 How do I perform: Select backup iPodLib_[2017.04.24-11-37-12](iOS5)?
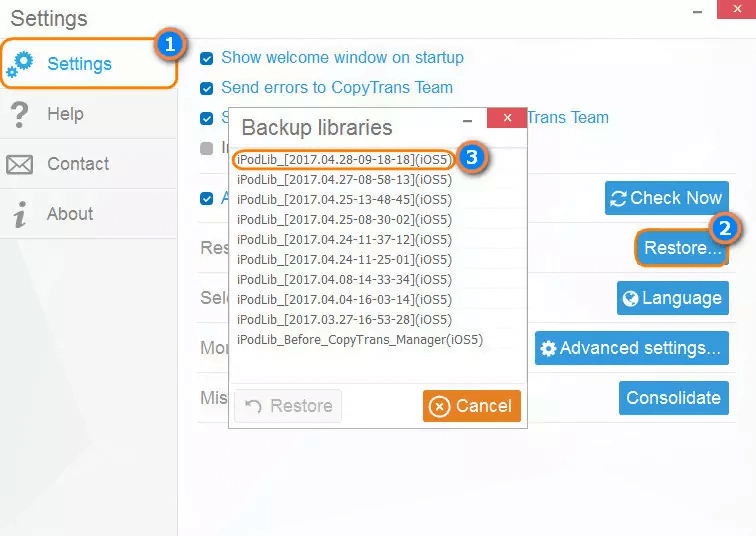pos(344,240)
